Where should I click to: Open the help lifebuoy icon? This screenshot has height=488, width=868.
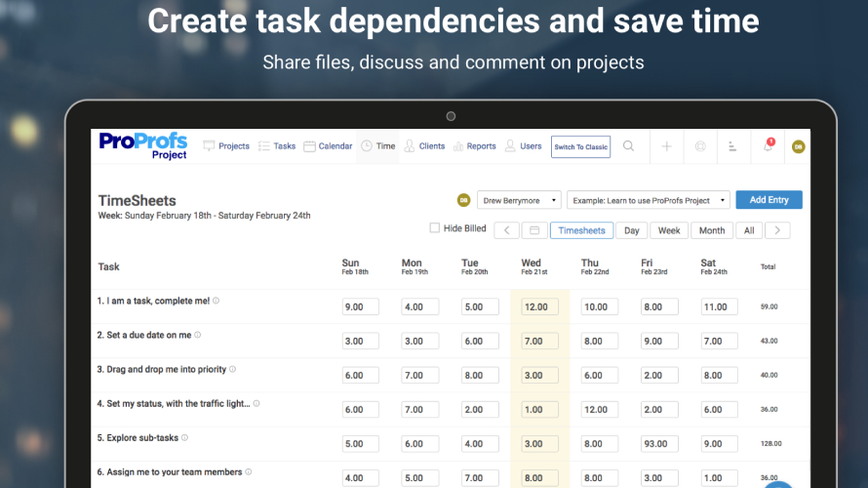[x=700, y=146]
